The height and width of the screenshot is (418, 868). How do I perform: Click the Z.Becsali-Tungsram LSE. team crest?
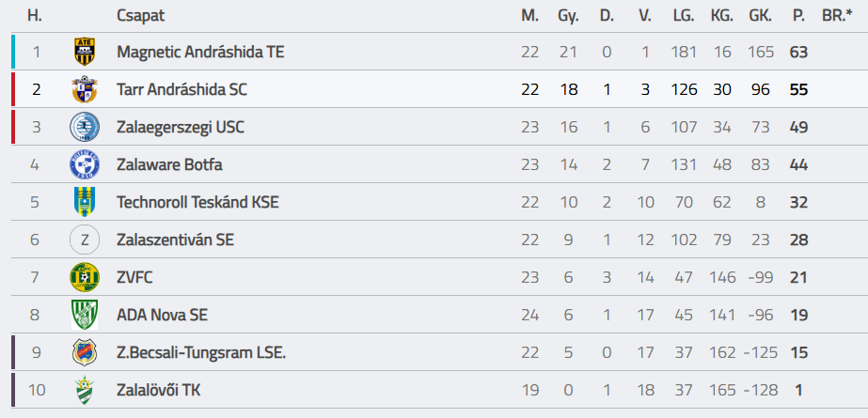coord(85,353)
